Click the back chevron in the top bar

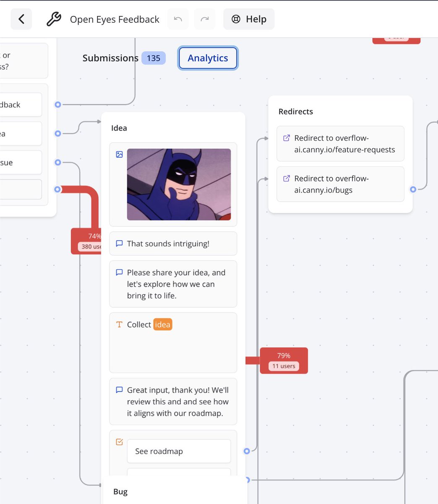pos(21,19)
